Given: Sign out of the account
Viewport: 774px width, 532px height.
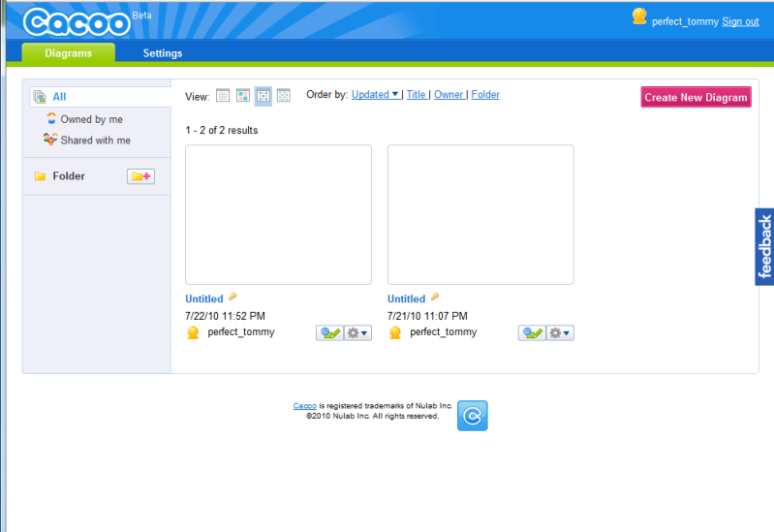Looking at the screenshot, I should [x=740, y=21].
